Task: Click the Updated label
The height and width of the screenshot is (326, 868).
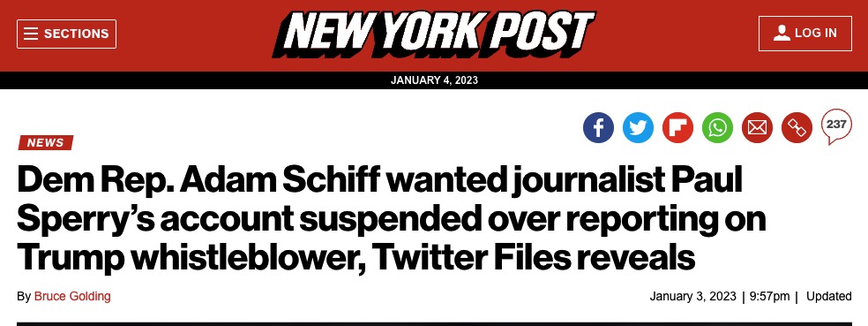Action: (828, 296)
